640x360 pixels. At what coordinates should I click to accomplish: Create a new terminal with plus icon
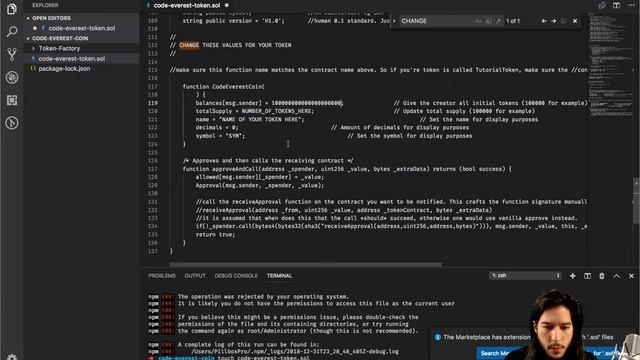(573, 276)
